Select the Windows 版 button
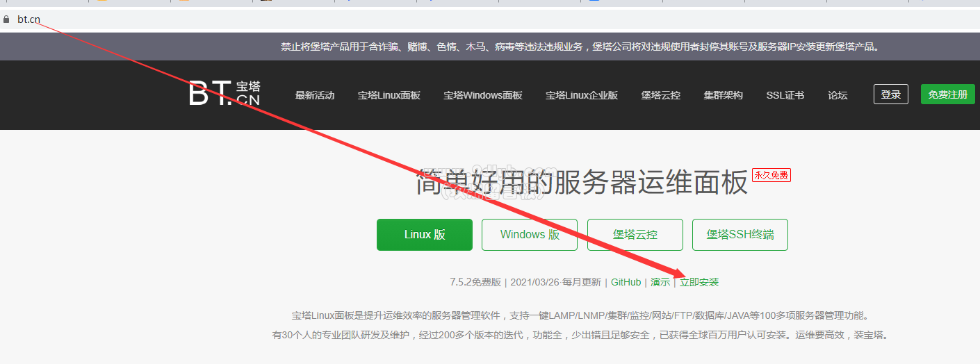The width and height of the screenshot is (980, 364). (x=530, y=235)
